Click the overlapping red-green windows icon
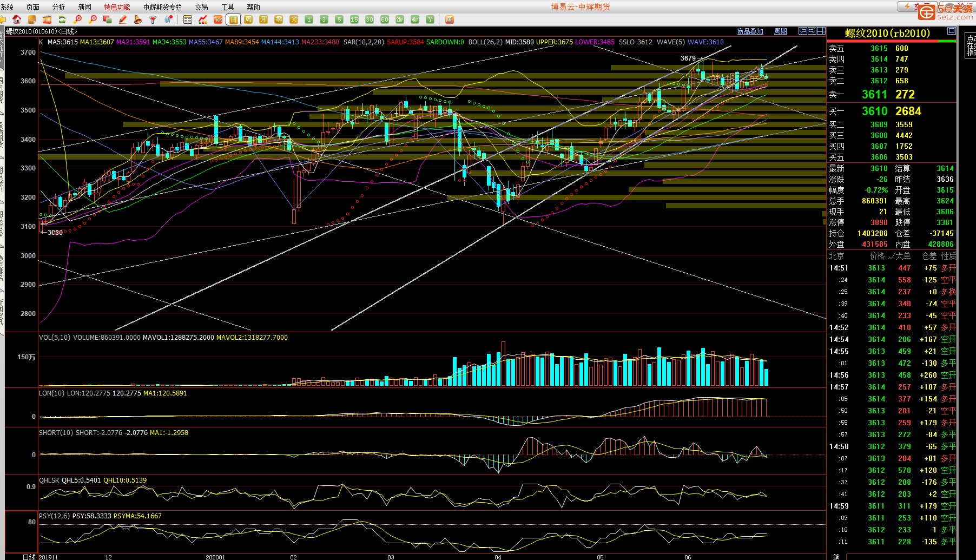 pos(108,19)
